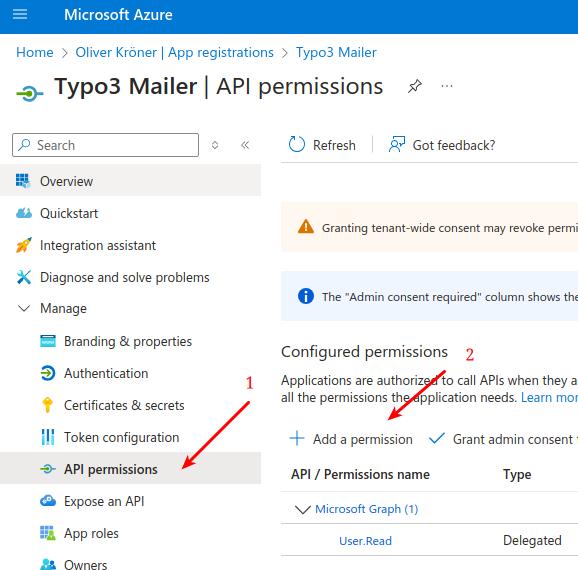Sort by the Type column header
This screenshot has width=578, height=570.
(x=517, y=475)
